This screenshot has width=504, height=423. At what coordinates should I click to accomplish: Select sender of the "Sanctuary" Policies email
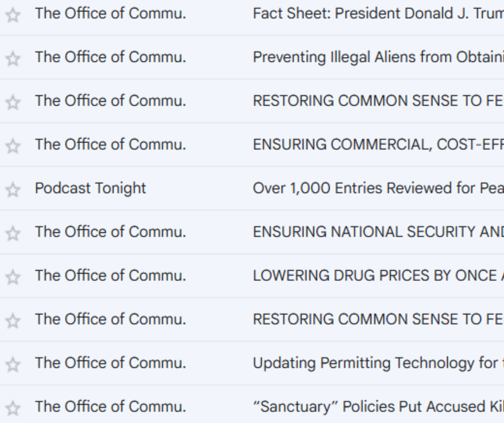110,407
